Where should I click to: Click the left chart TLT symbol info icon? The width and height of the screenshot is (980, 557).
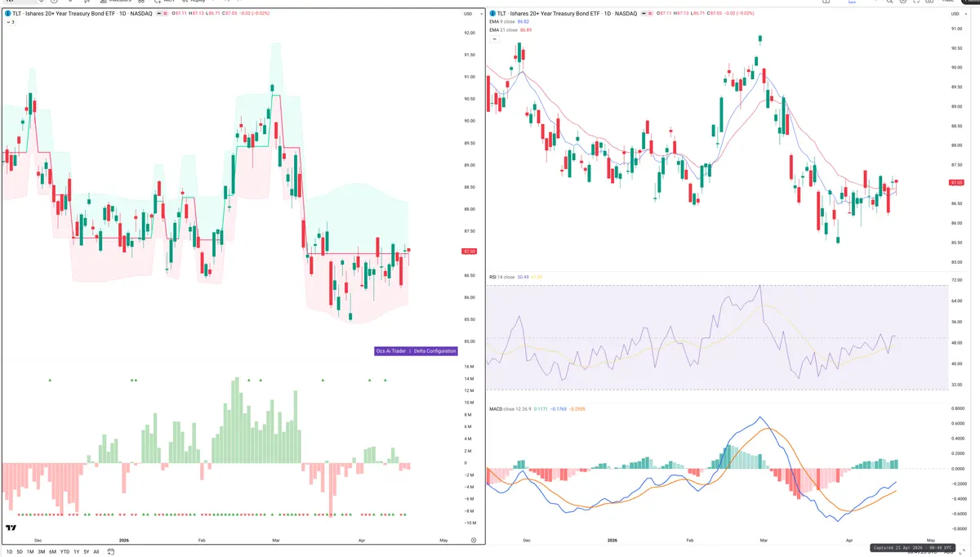[x=8, y=14]
